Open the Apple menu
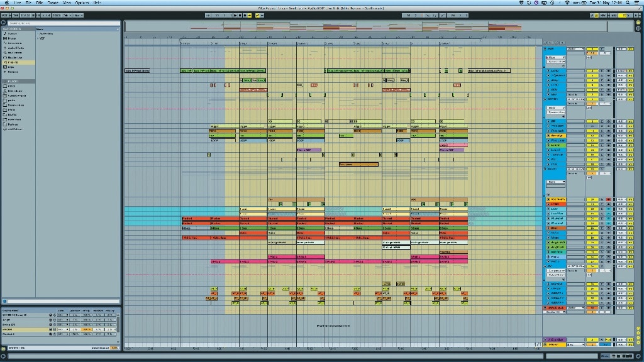644x362 pixels. tap(6, 3)
